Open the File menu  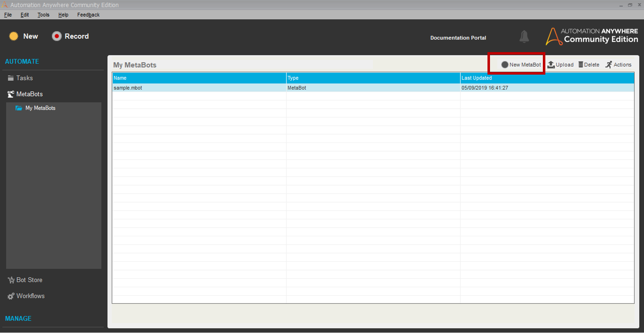point(8,15)
